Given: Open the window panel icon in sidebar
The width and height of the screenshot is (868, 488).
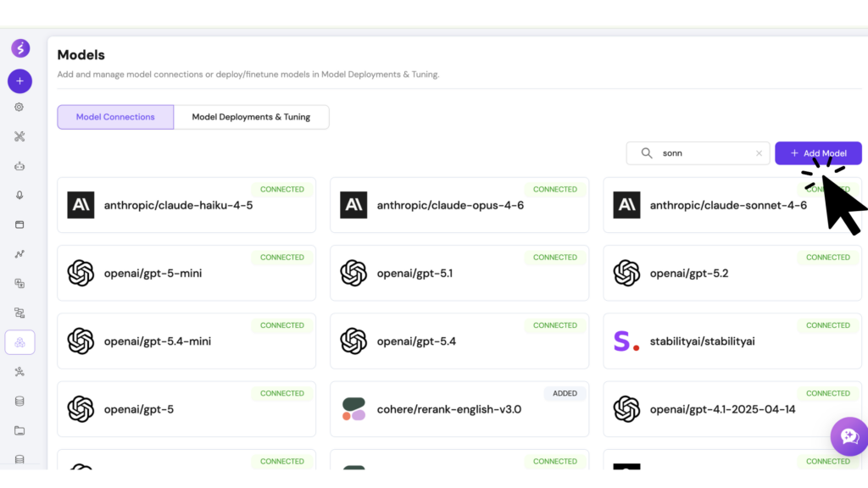Looking at the screenshot, I should (19, 225).
